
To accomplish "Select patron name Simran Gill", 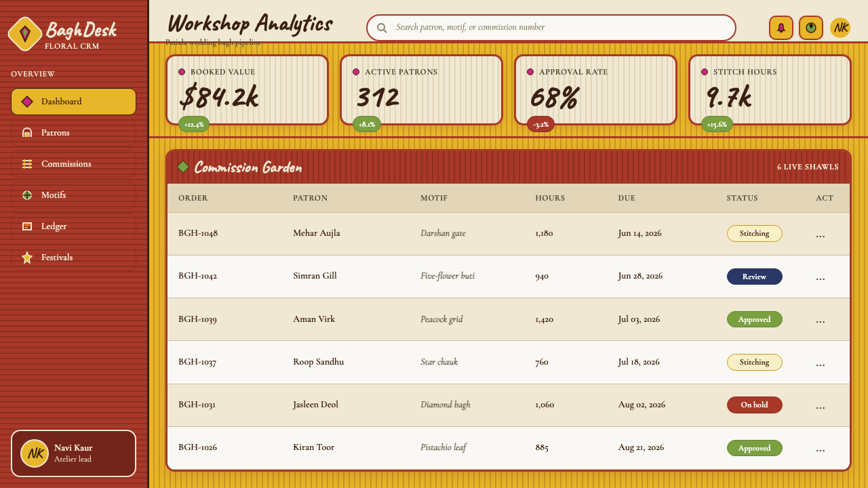I will [315, 276].
